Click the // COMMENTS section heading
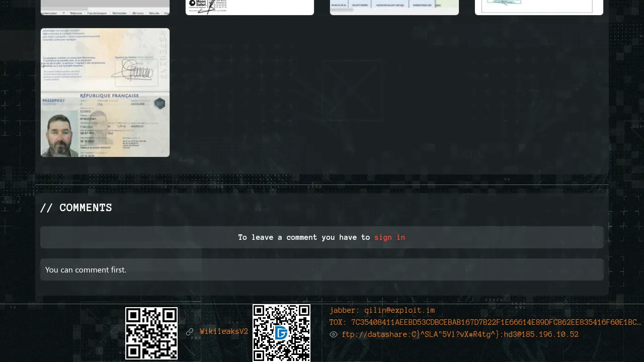 [76, 208]
